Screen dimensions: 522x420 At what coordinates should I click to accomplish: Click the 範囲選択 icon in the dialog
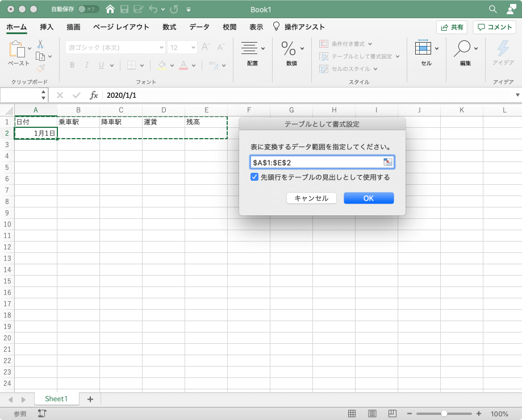tap(388, 162)
